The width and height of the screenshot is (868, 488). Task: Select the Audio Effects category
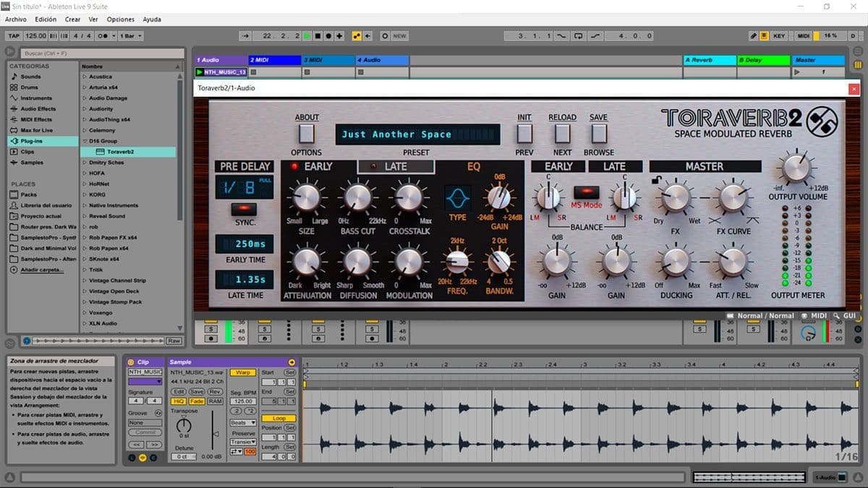point(38,108)
